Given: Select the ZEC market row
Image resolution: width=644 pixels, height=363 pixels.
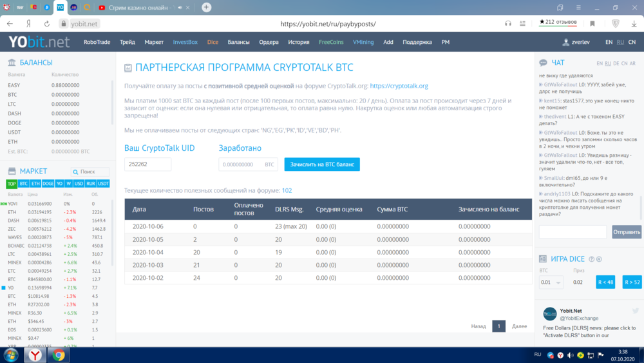Looking at the screenshot, I should [55, 229].
